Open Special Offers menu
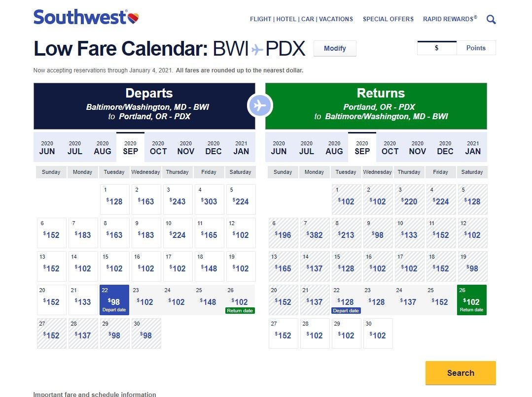The width and height of the screenshot is (532, 397). (x=388, y=19)
